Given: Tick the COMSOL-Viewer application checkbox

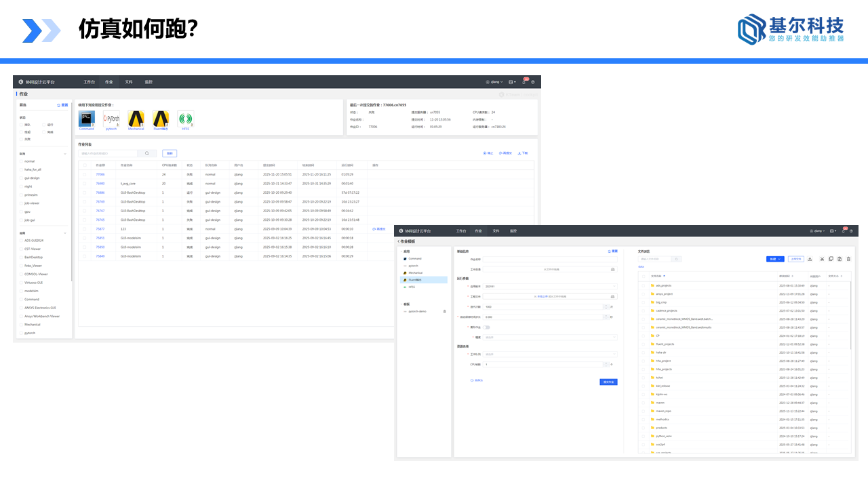Looking at the screenshot, I should (21, 274).
